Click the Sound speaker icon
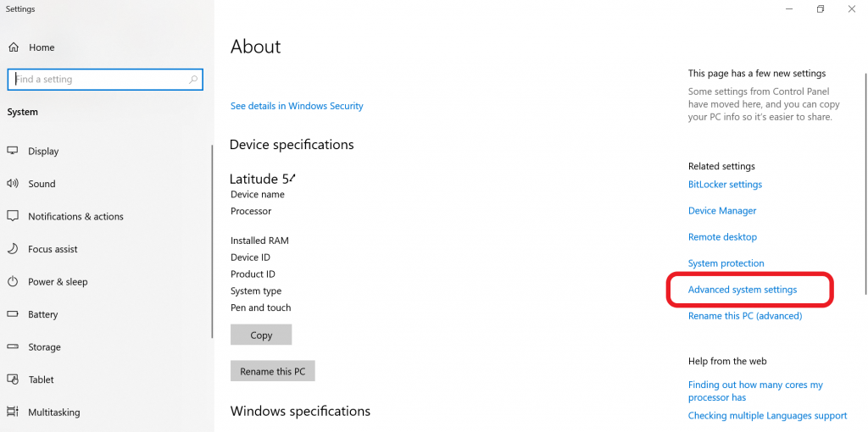 (13, 184)
